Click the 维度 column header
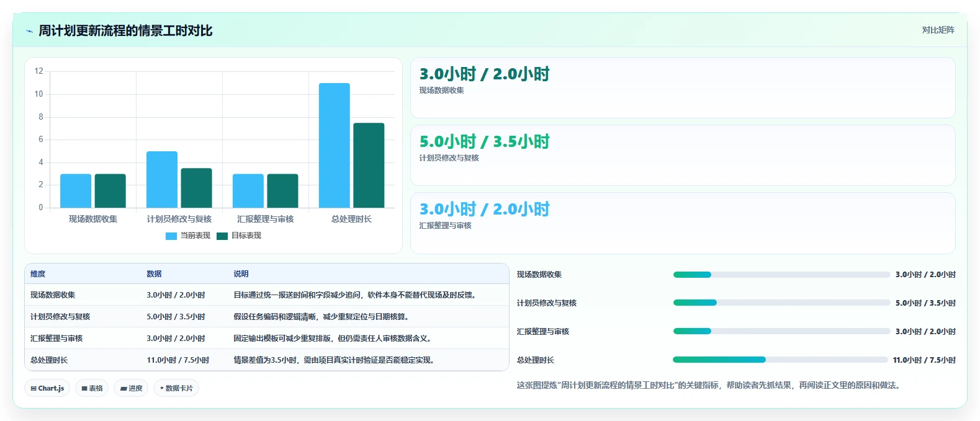Image resolution: width=980 pixels, height=421 pixels. pos(38,274)
